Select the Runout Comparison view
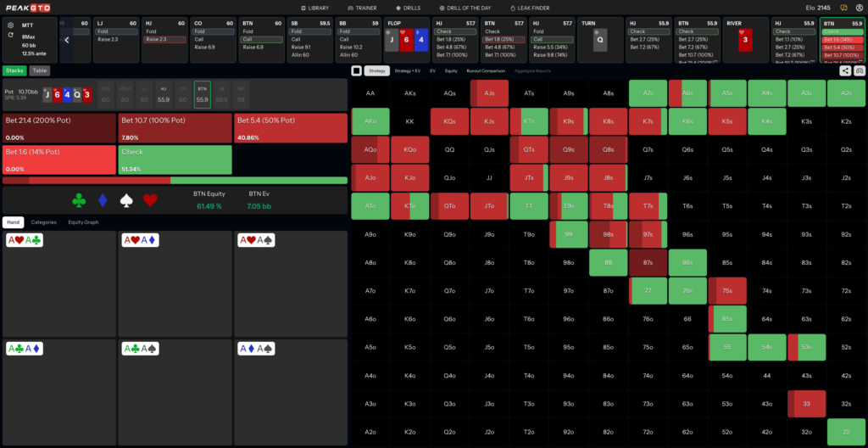Image resolution: width=868 pixels, height=448 pixels. coord(486,71)
